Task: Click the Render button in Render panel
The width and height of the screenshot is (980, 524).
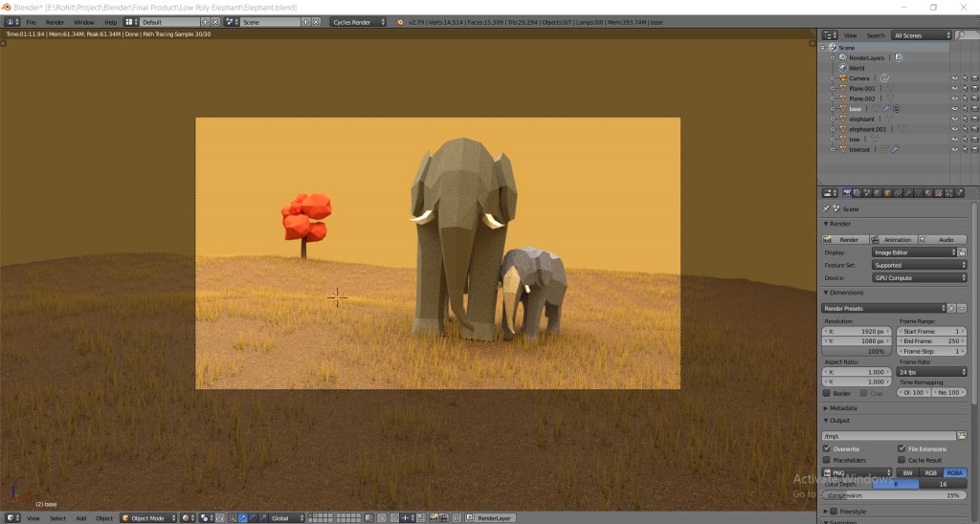Action: [x=845, y=239]
